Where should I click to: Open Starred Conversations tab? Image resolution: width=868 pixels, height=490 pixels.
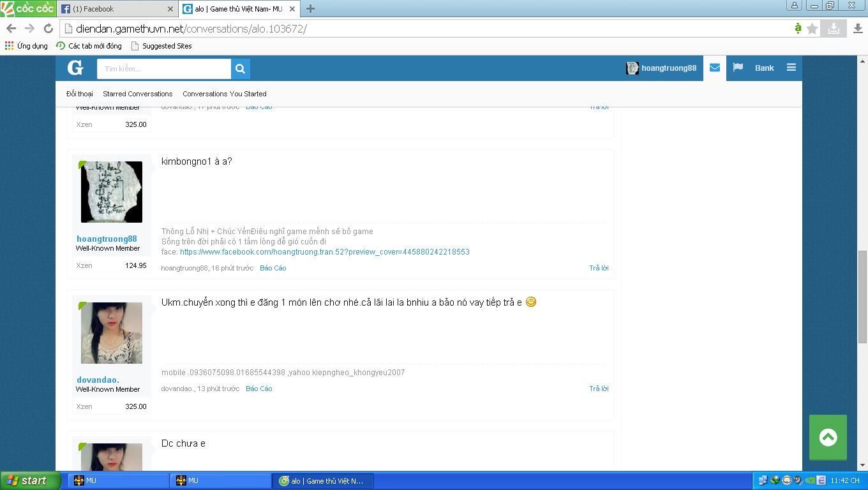pyautogui.click(x=138, y=94)
